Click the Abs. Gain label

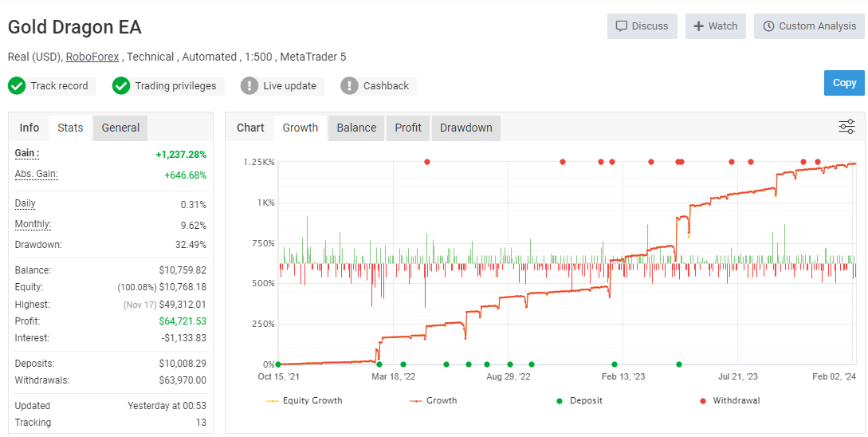pyautogui.click(x=37, y=174)
